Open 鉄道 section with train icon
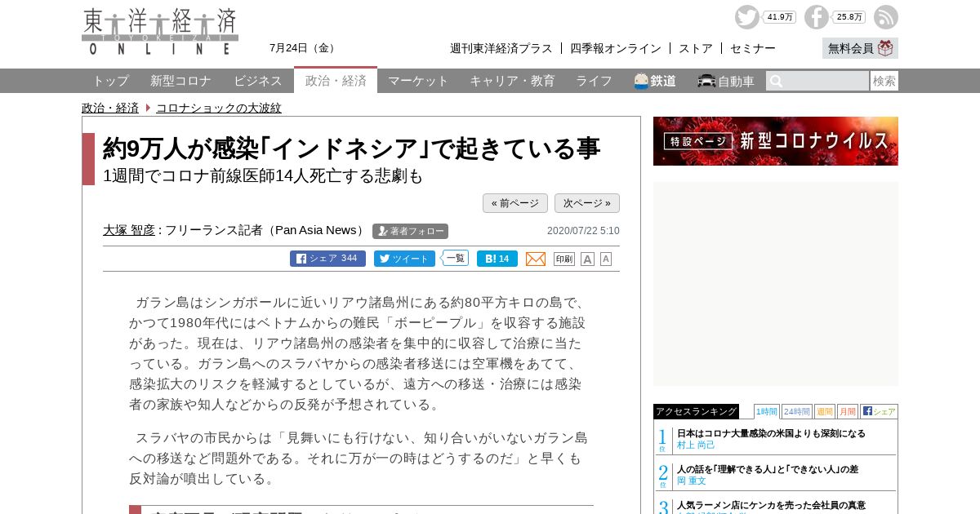The image size is (980, 514). 655,81
